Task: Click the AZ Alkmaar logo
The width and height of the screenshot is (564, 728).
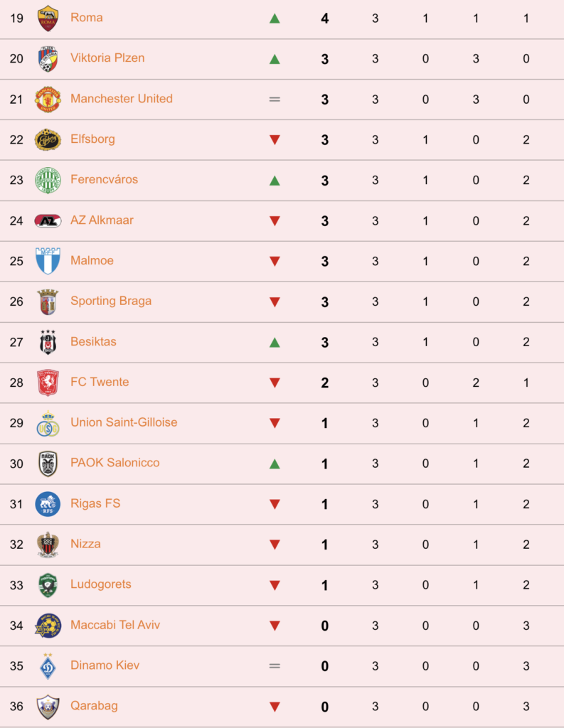Action: click(48, 221)
